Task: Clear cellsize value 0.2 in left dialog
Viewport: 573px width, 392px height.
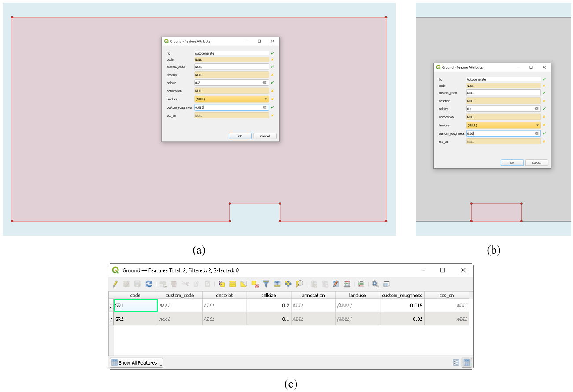Action: pos(265,83)
